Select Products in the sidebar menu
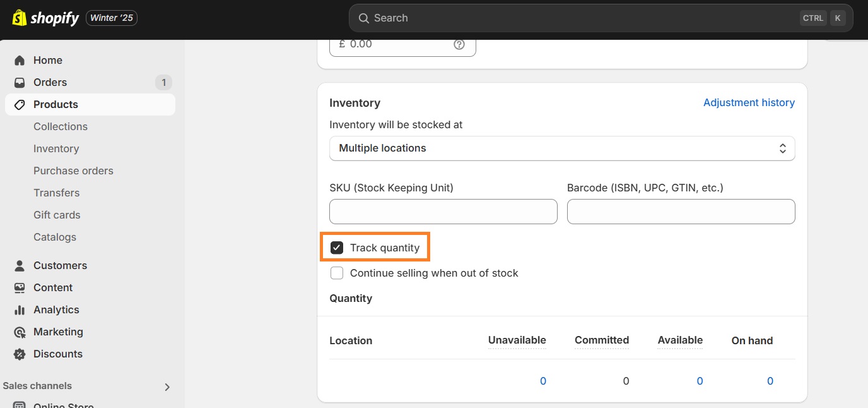Image resolution: width=868 pixels, height=408 pixels. point(56,104)
